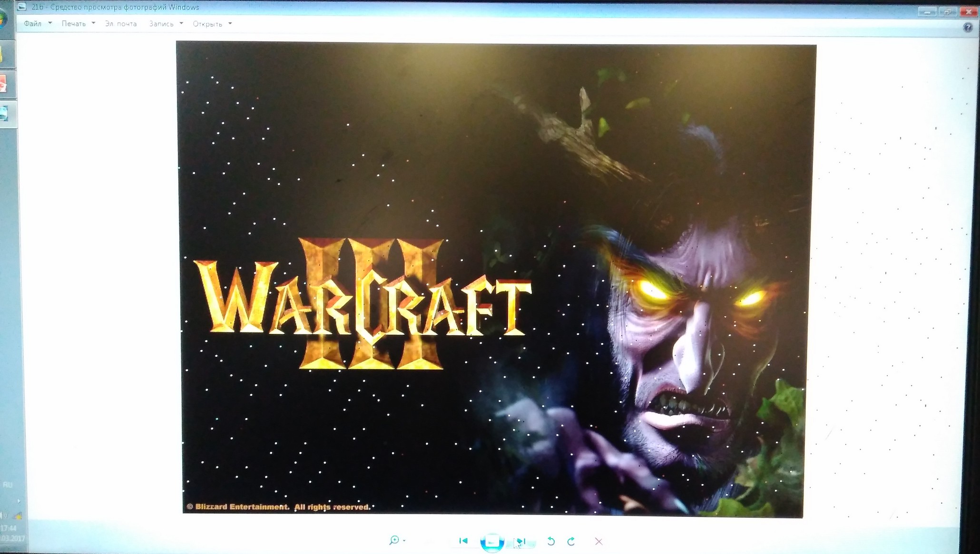Screen dimensions: 980x554
Task: Go to the previous photo
Action: tap(463, 541)
